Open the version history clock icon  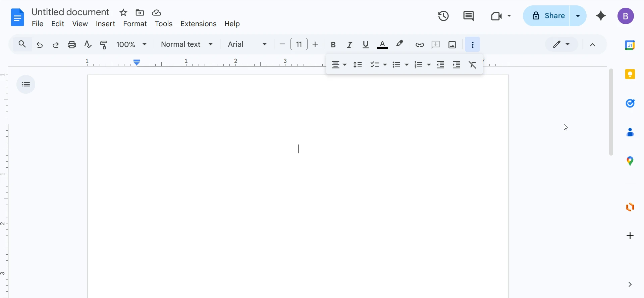click(443, 16)
